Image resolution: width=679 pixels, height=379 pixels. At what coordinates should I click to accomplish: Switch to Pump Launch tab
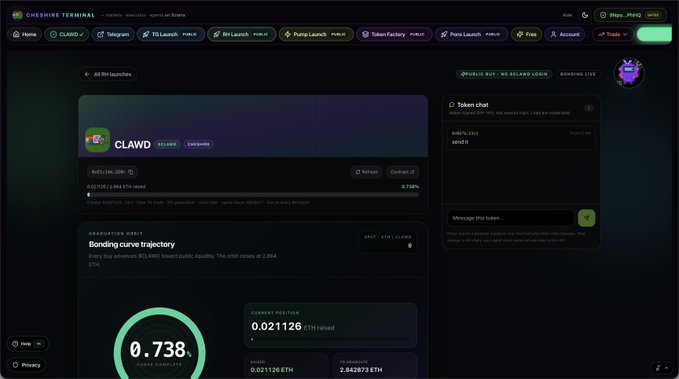point(316,34)
